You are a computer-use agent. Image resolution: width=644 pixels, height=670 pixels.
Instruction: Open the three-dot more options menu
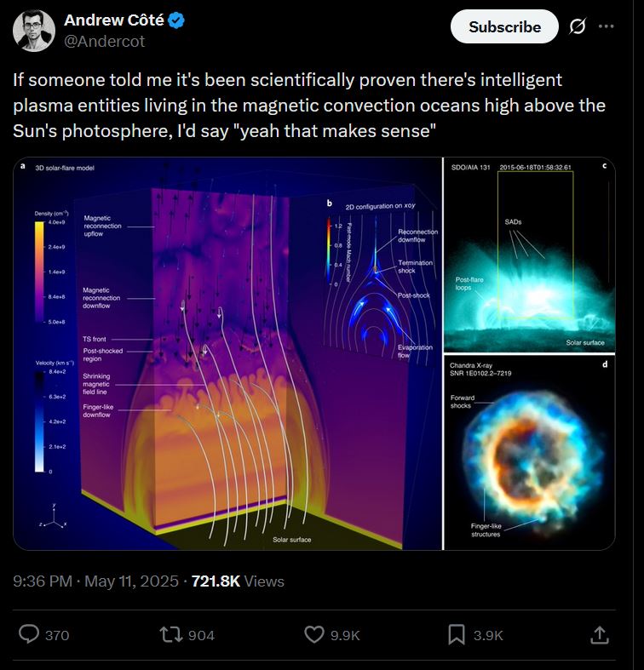(x=607, y=26)
